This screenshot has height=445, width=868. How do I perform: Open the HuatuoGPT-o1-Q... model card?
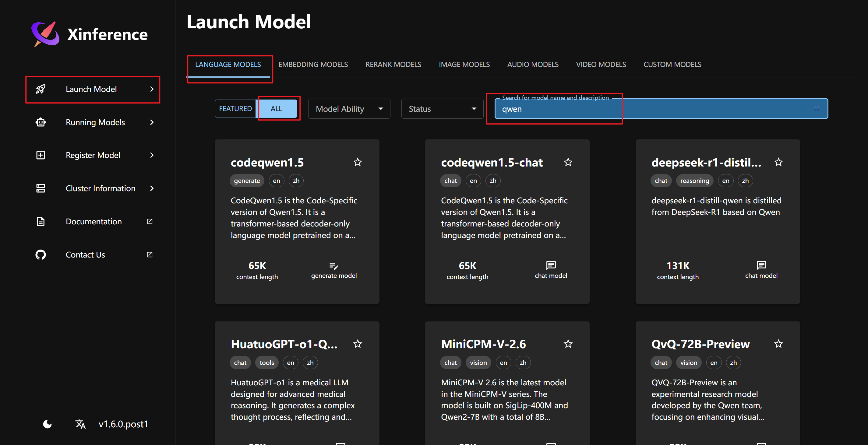point(297,383)
